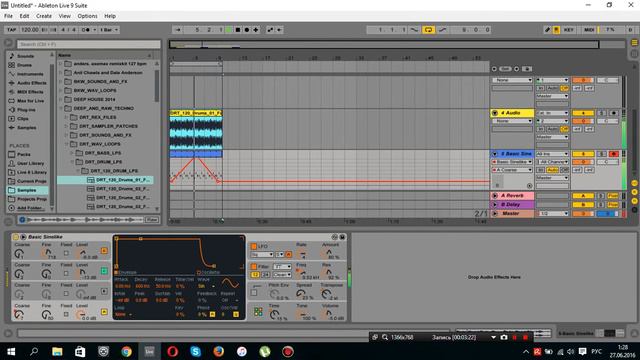Toggle 4 Audio track activator
This screenshot has width=640, height=360.
(583, 113)
